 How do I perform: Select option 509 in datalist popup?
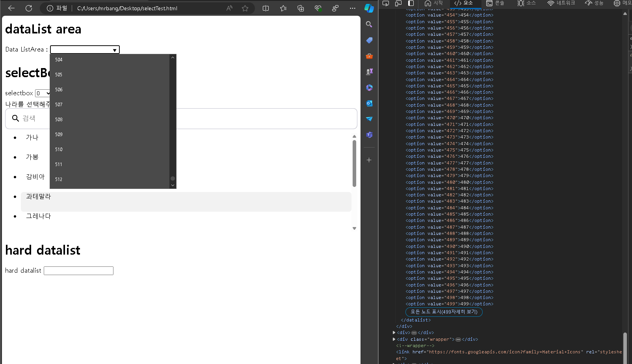point(110,135)
